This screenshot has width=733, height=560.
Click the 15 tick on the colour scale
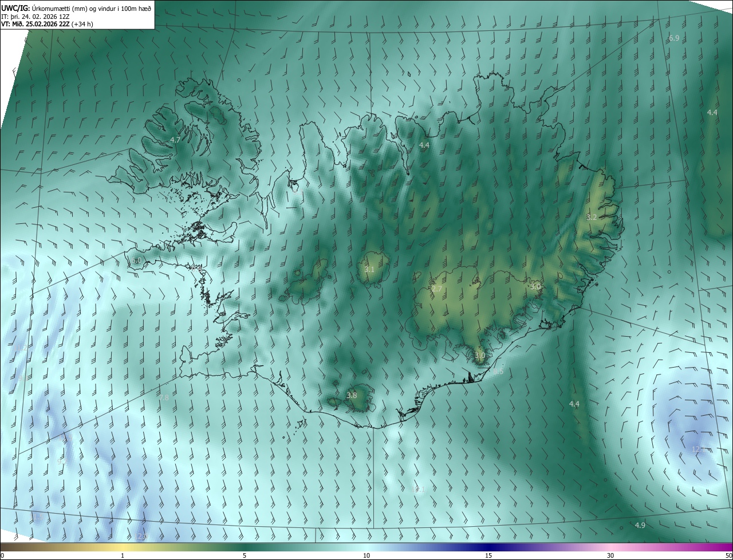[488, 556]
